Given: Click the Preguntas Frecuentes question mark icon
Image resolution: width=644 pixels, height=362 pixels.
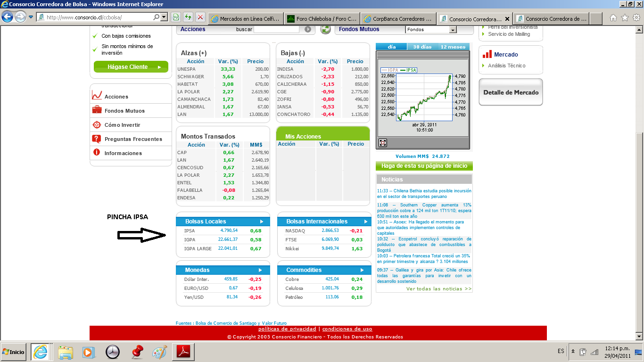Looking at the screenshot, I should [x=97, y=139].
